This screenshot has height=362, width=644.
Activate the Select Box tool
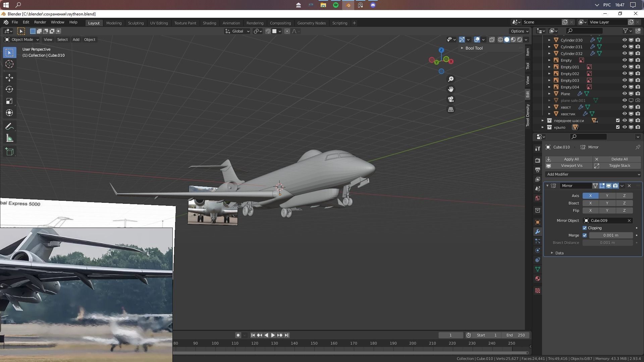tap(9, 53)
